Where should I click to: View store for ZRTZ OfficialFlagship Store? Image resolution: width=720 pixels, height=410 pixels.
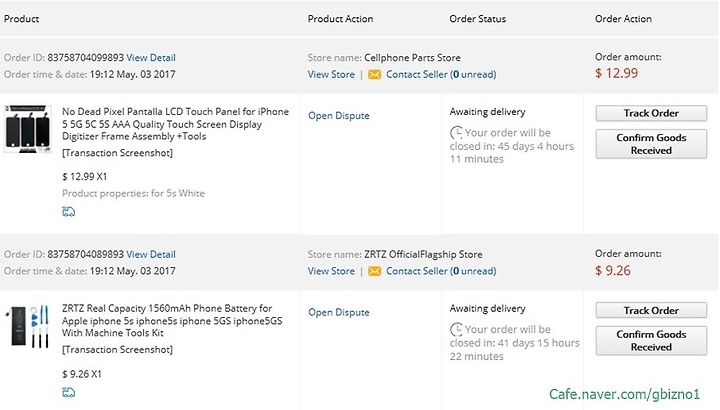point(331,271)
